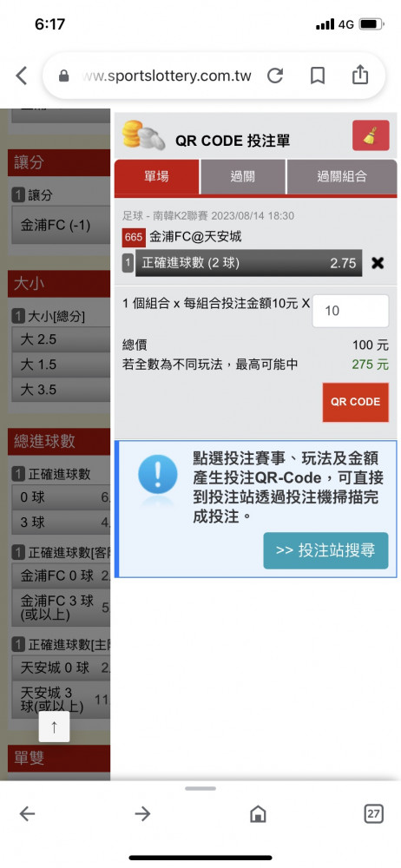Clear bet slip with the broom icon
Screen dimensions: 401x868
[x=371, y=135]
